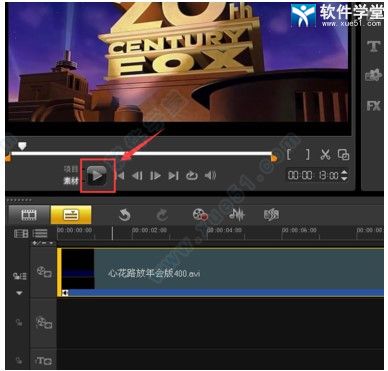Set mark-out with the right bracket
The image size is (388, 371).
pyautogui.click(x=308, y=154)
